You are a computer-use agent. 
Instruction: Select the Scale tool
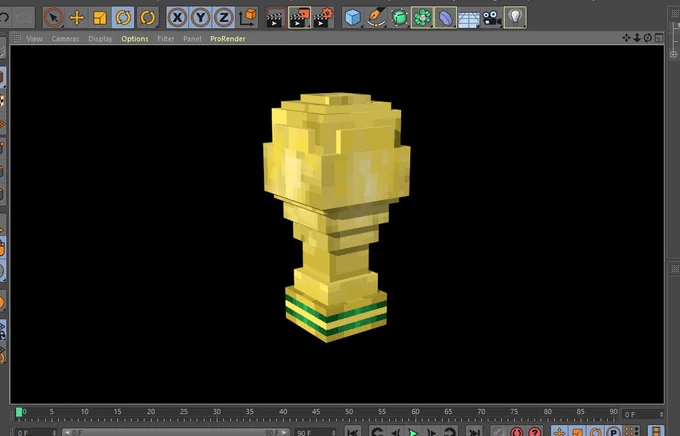(100, 18)
